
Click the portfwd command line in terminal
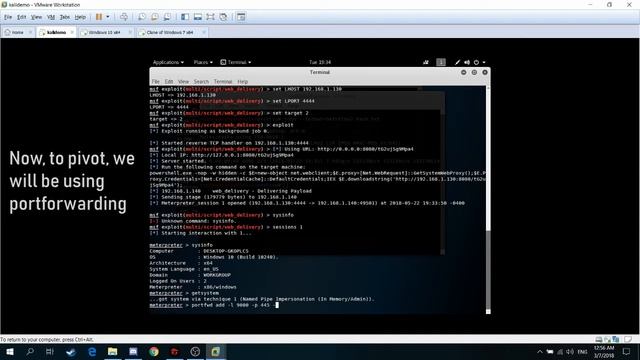[214, 305]
